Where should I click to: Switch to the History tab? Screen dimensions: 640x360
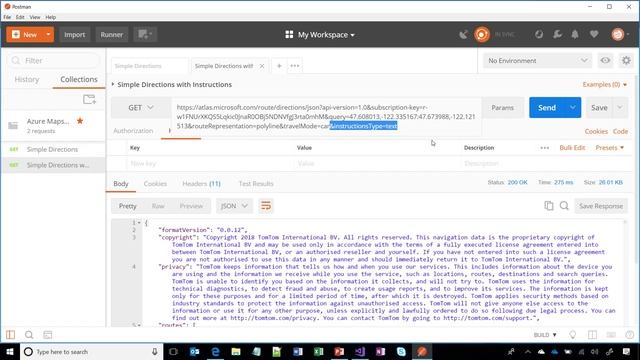point(27,79)
